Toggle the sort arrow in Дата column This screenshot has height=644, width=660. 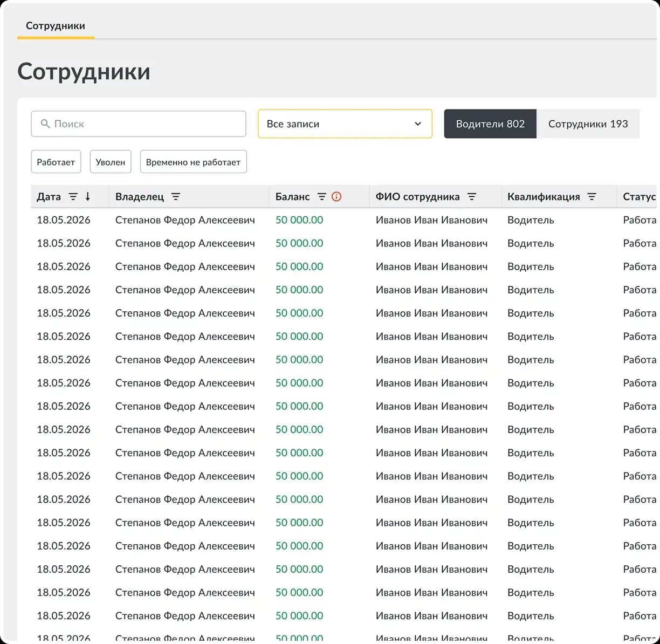tap(88, 197)
